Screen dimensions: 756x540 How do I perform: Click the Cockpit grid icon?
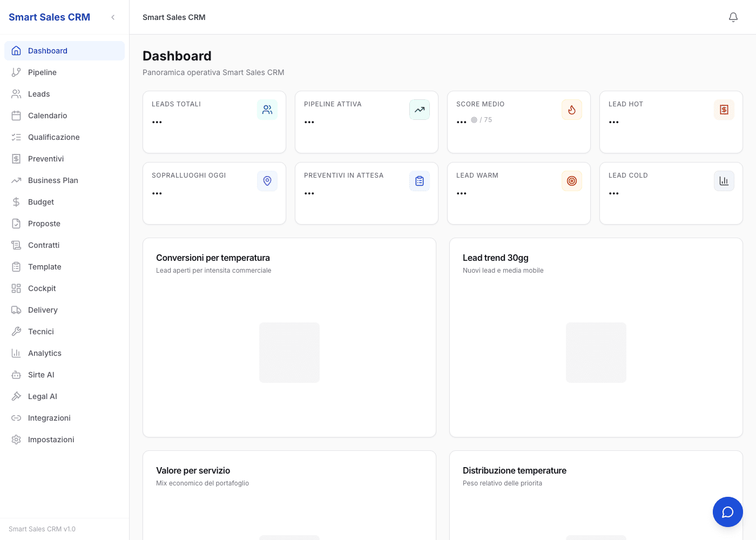coord(16,288)
